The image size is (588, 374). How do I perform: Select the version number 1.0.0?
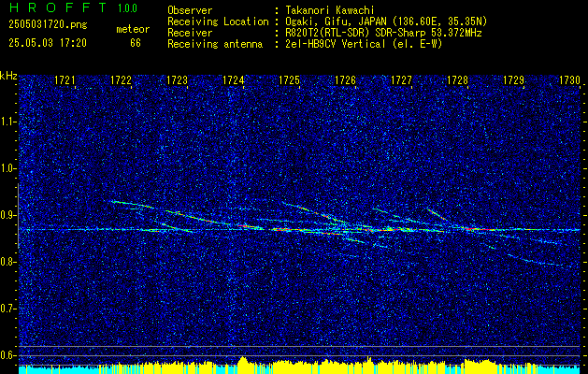[127, 8]
